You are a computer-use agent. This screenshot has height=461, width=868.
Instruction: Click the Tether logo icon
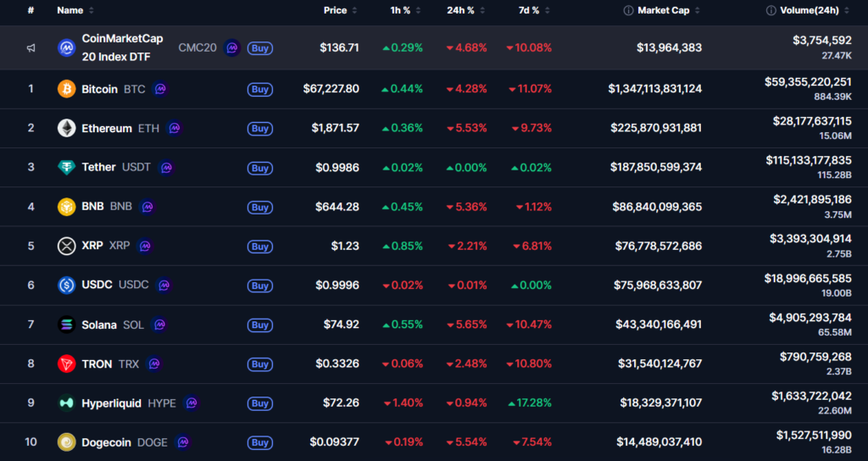click(x=66, y=167)
